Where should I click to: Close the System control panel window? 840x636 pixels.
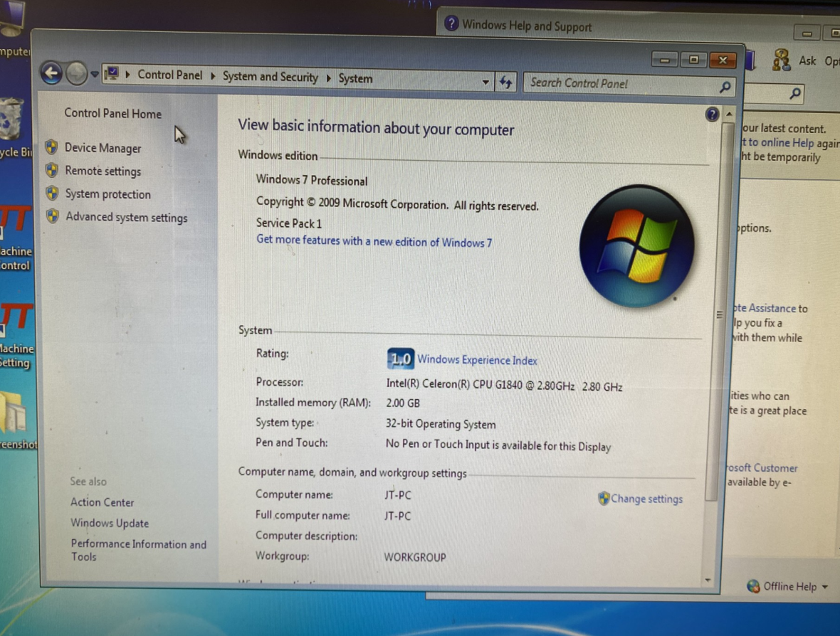(x=723, y=60)
